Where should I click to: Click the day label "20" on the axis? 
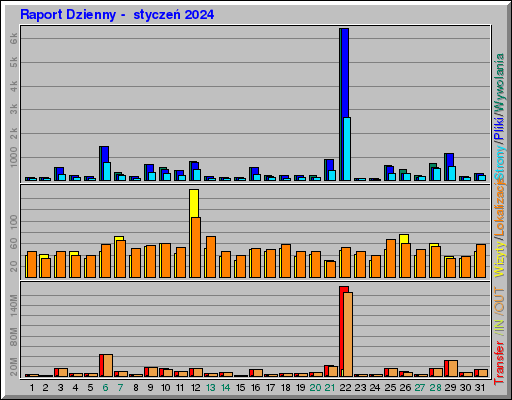pos(315,388)
